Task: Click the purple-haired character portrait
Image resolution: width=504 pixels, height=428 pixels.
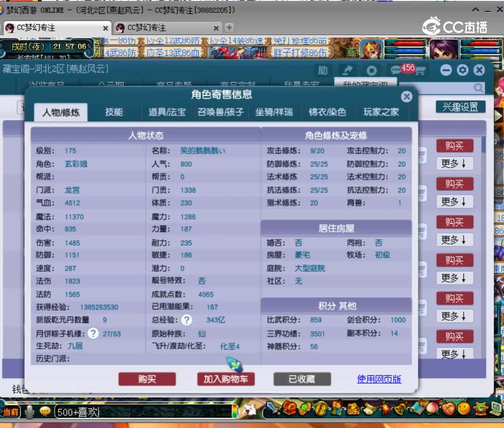Action: pyautogui.click(x=444, y=50)
